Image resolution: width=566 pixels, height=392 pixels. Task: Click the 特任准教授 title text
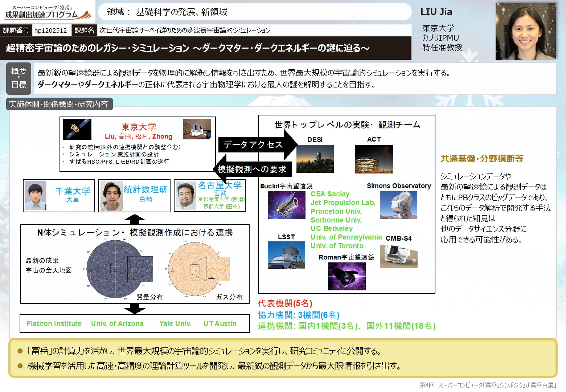442,47
